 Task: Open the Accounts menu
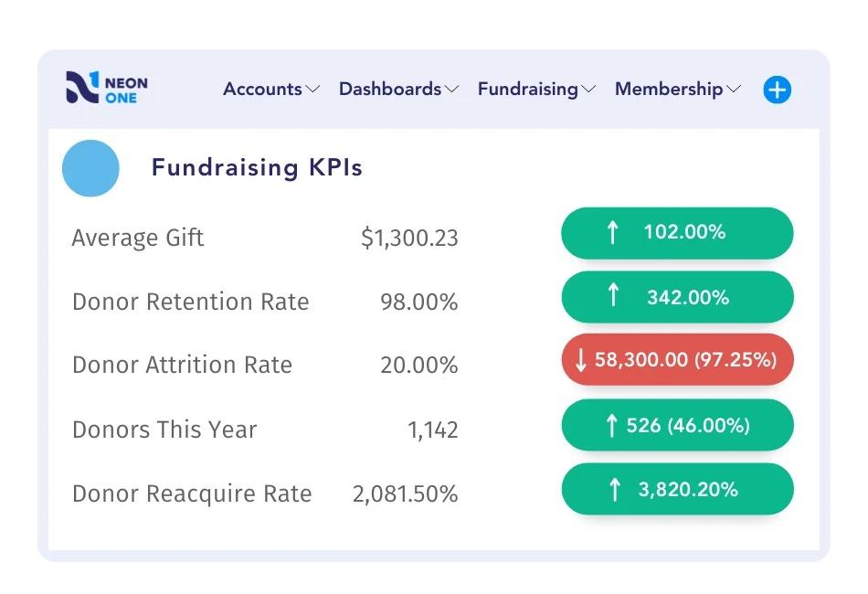(262, 89)
